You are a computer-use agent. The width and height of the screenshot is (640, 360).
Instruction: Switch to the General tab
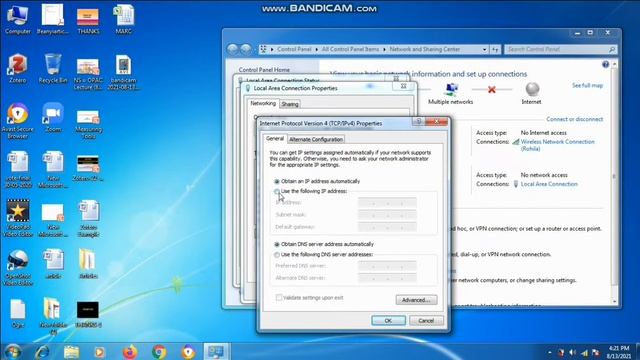click(x=275, y=139)
